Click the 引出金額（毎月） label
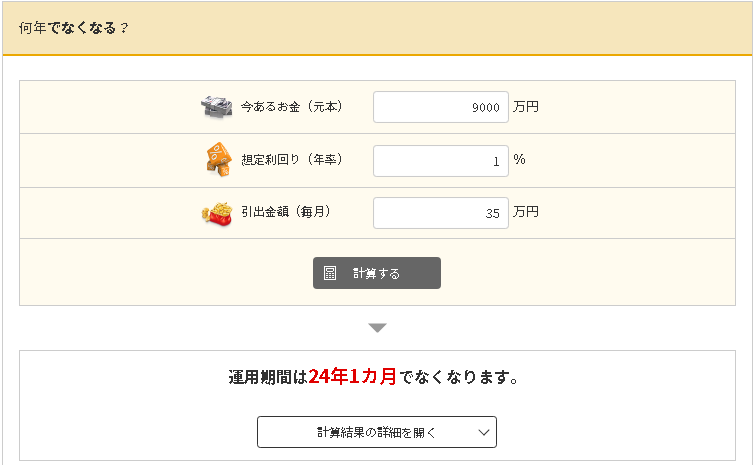This screenshot has width=755, height=465. pos(286,213)
